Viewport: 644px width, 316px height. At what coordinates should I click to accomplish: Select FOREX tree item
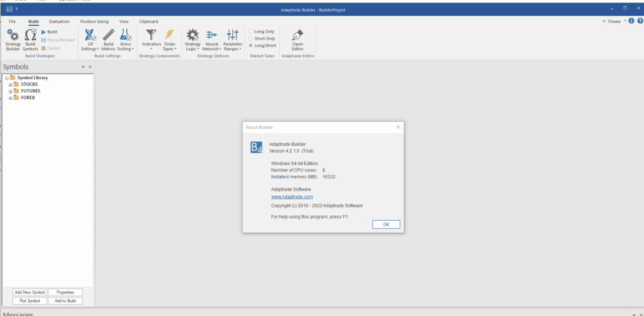(x=28, y=98)
